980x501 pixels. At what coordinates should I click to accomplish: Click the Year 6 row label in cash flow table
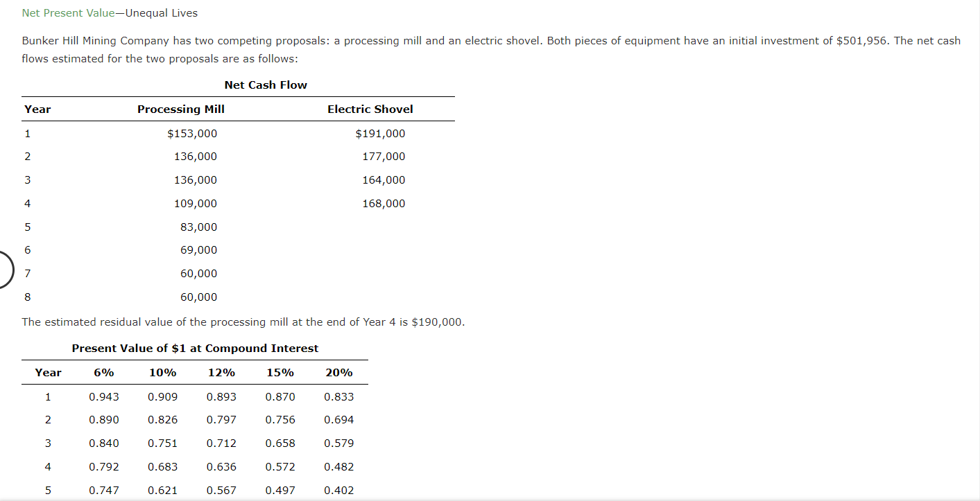pos(27,250)
